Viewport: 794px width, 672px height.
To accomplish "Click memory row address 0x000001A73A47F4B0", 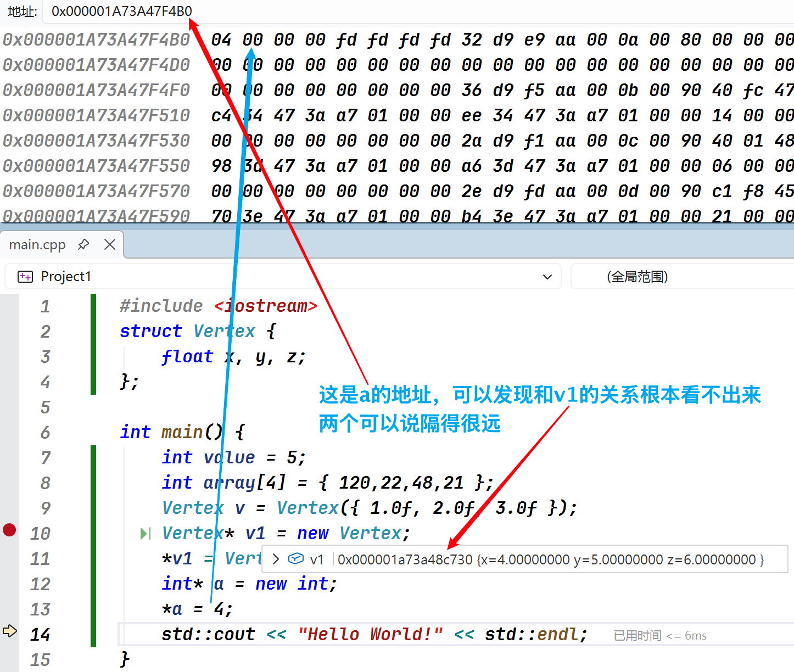I will [x=96, y=40].
